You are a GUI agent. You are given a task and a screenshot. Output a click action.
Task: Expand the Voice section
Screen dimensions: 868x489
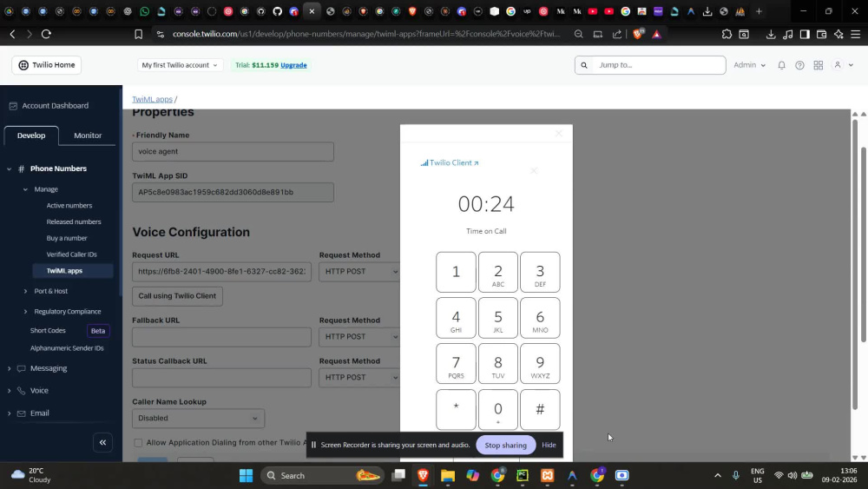click(x=9, y=391)
